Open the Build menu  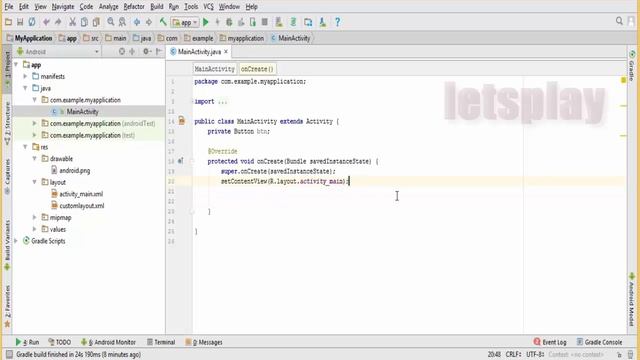click(157, 7)
